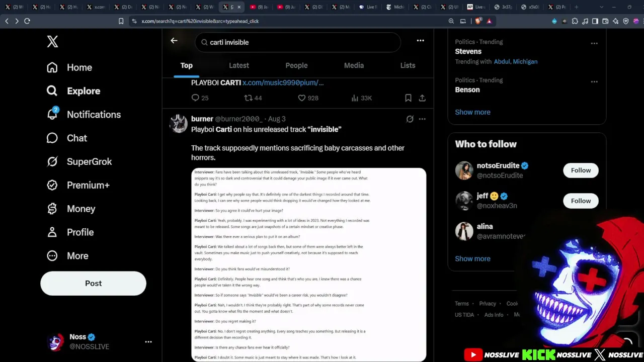
Task: Click the 'carti invisible' search box
Action: 298,42
